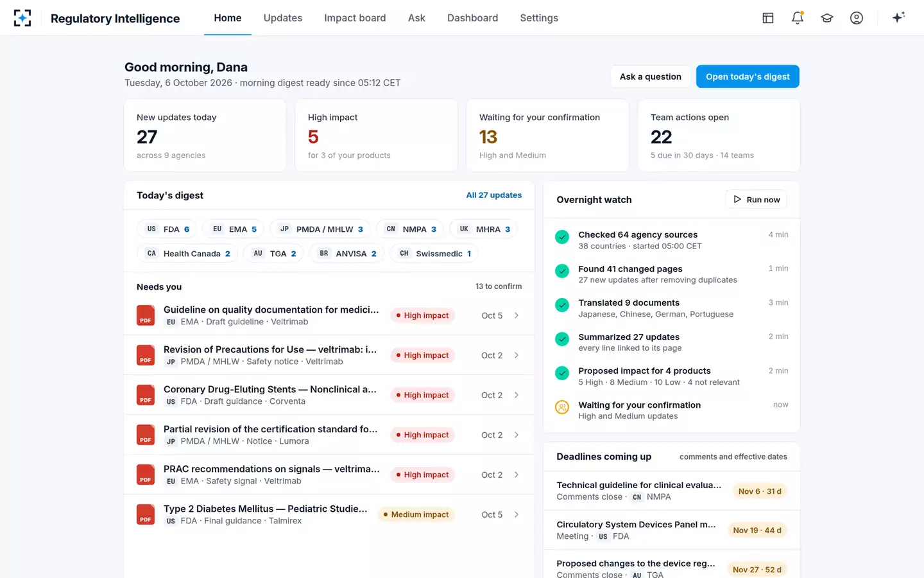Click the PDF icon for Coronary Drug-Eluting Stents

pos(146,395)
